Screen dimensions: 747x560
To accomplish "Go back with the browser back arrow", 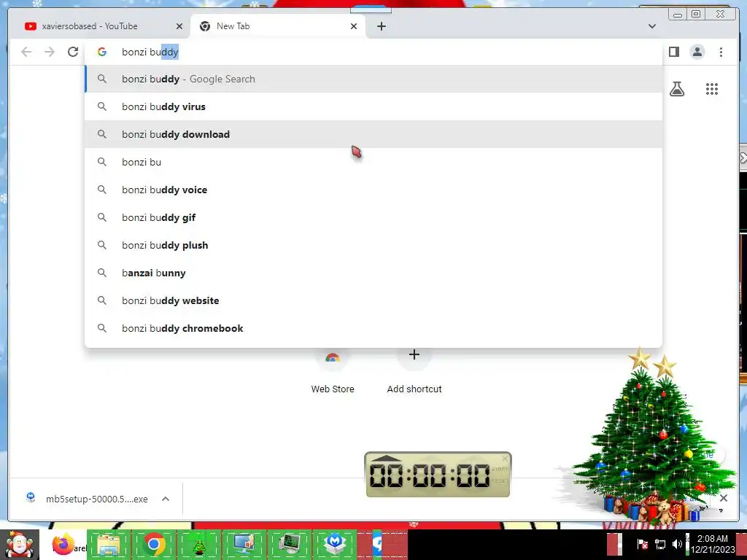I will point(26,52).
